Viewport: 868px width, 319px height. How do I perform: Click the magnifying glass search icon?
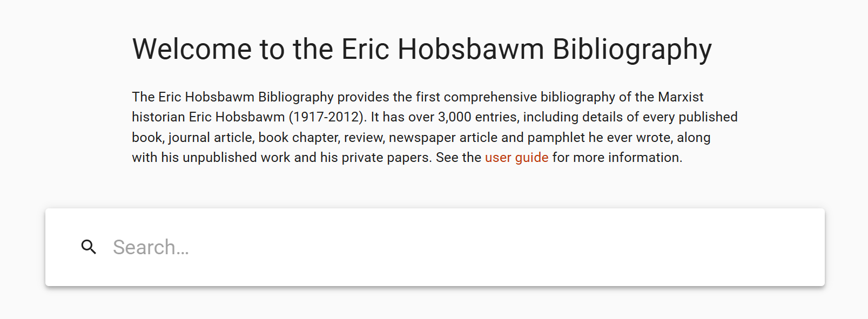[x=89, y=247]
